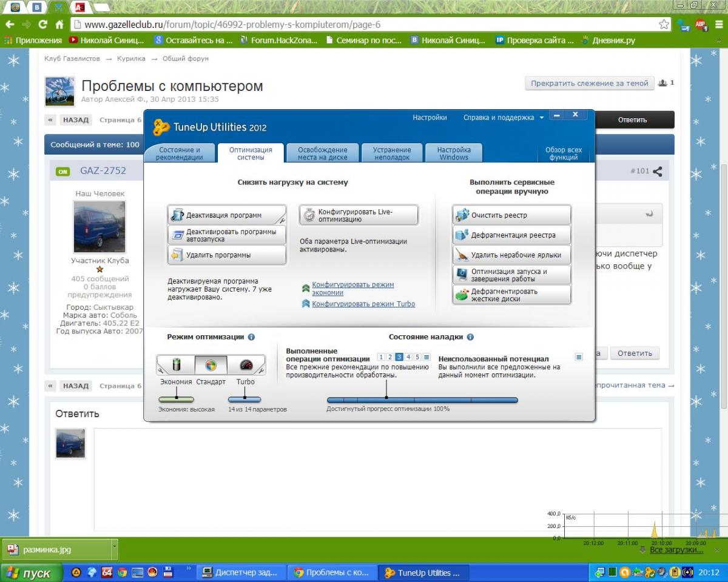Activate the Стандарт optimization mode
The image size is (728, 582).
(x=211, y=365)
